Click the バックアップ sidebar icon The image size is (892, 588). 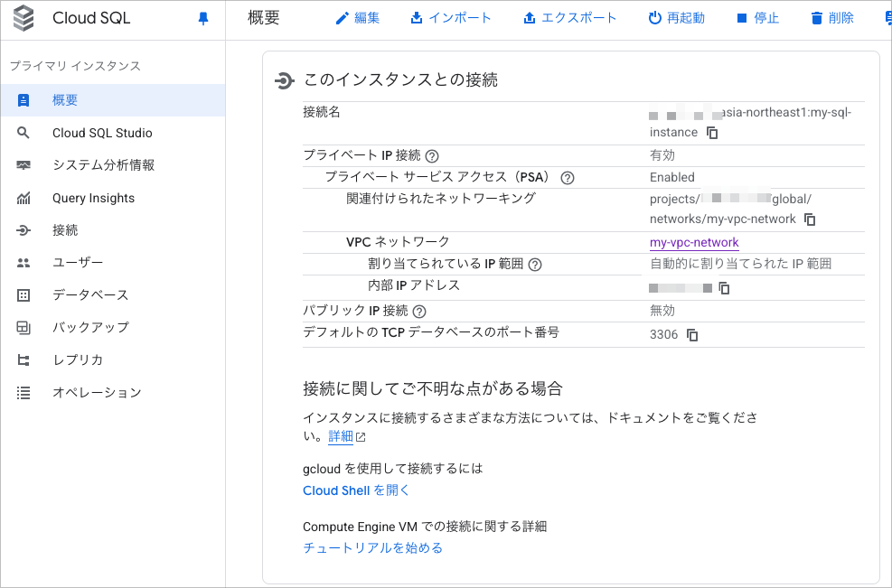[23, 328]
